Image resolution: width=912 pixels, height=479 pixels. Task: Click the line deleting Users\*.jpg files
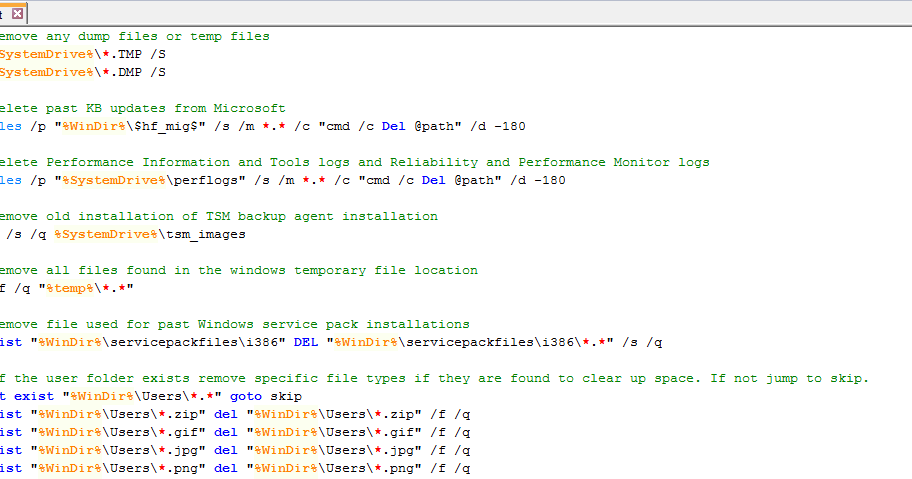click(x=235, y=451)
